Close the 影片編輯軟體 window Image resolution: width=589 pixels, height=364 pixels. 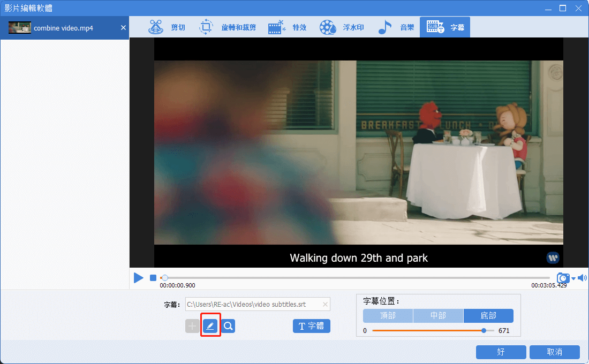tap(578, 8)
